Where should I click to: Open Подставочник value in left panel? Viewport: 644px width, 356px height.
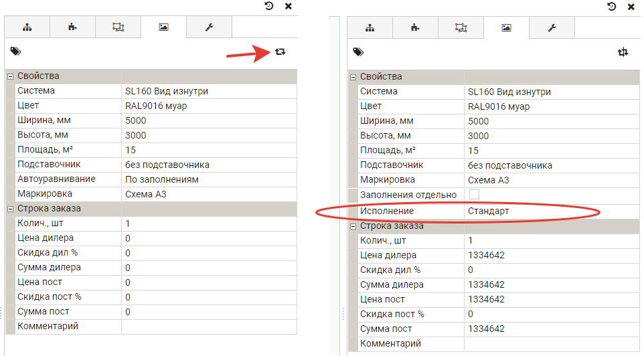209,165
